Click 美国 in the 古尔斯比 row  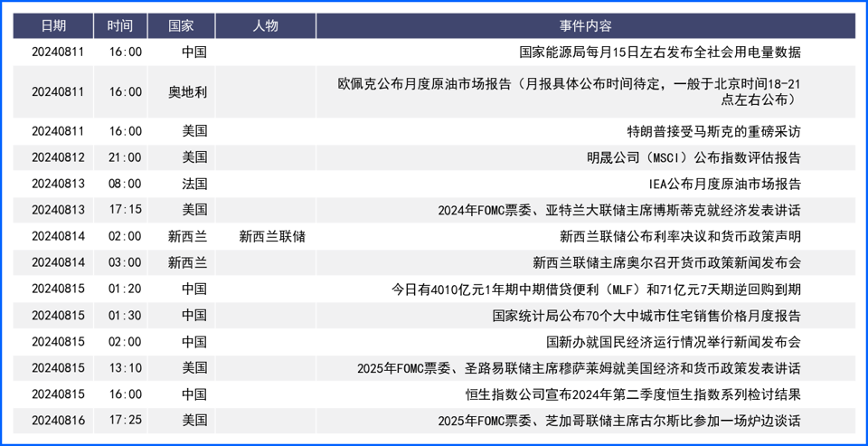[x=194, y=421]
